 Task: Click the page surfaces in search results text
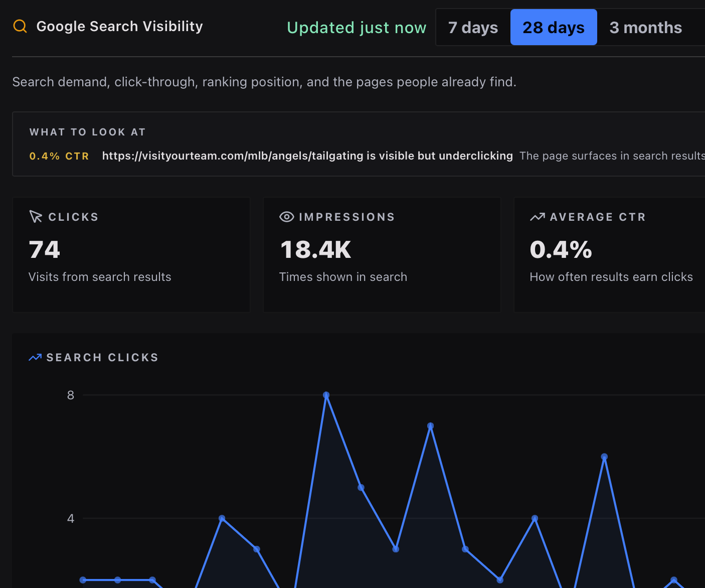(x=612, y=156)
